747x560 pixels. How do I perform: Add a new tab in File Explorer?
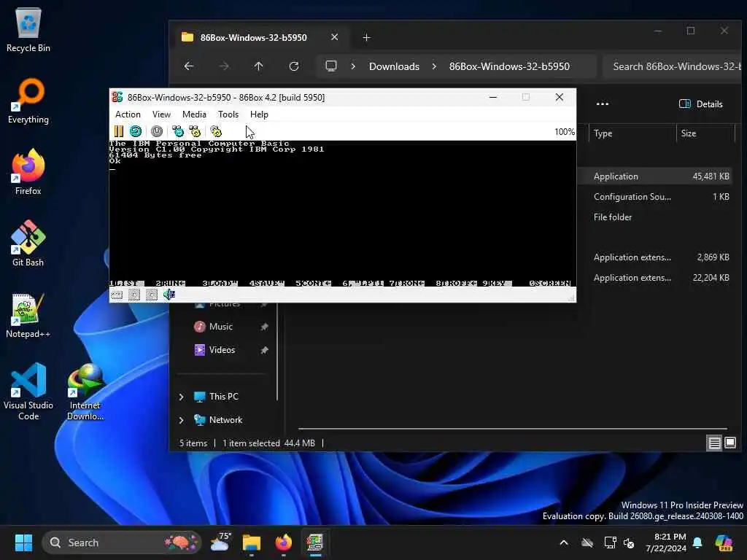[366, 38]
